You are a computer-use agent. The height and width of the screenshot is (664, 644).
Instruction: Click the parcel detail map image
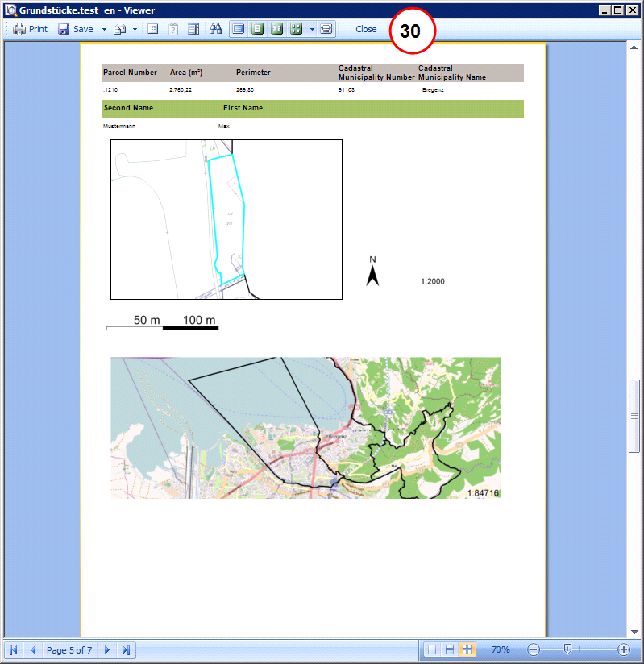(226, 219)
